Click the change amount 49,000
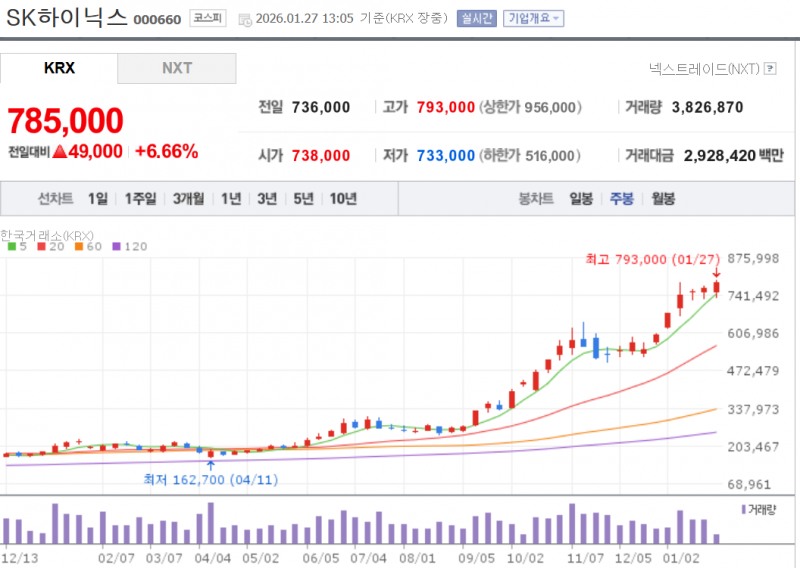This screenshot has height=568, width=800. point(95,152)
